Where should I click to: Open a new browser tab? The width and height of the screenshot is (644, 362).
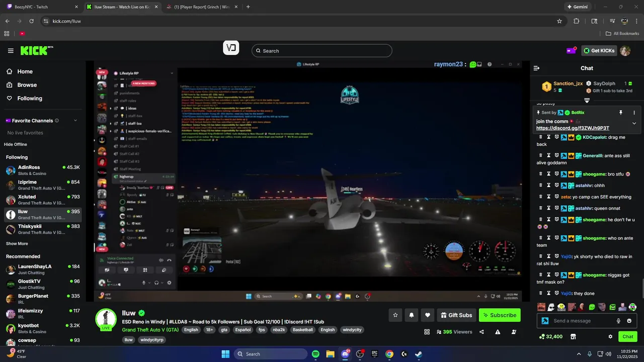(x=248, y=7)
